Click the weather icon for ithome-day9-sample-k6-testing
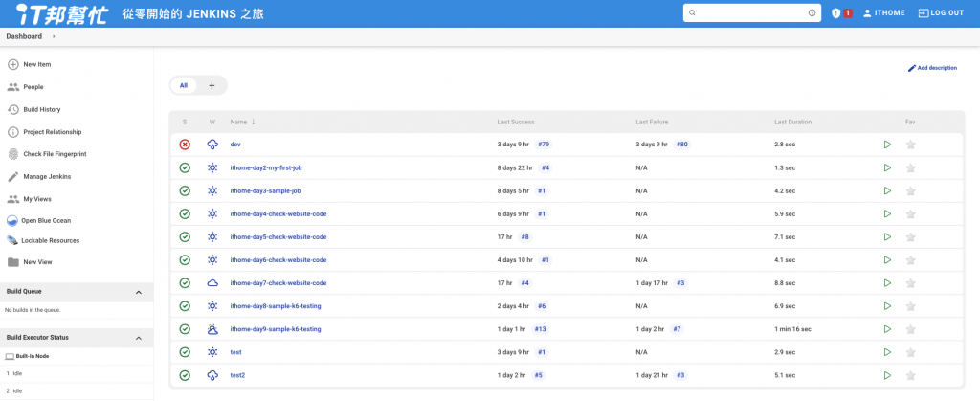980x401 pixels. coord(212,329)
